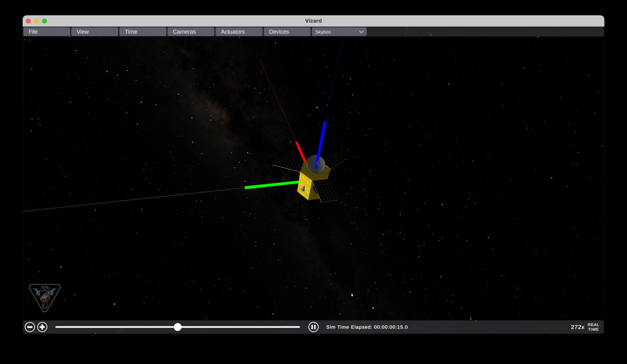The width and height of the screenshot is (627, 364).
Task: Click the 272x playback speed indicator
Action: pyautogui.click(x=577, y=327)
